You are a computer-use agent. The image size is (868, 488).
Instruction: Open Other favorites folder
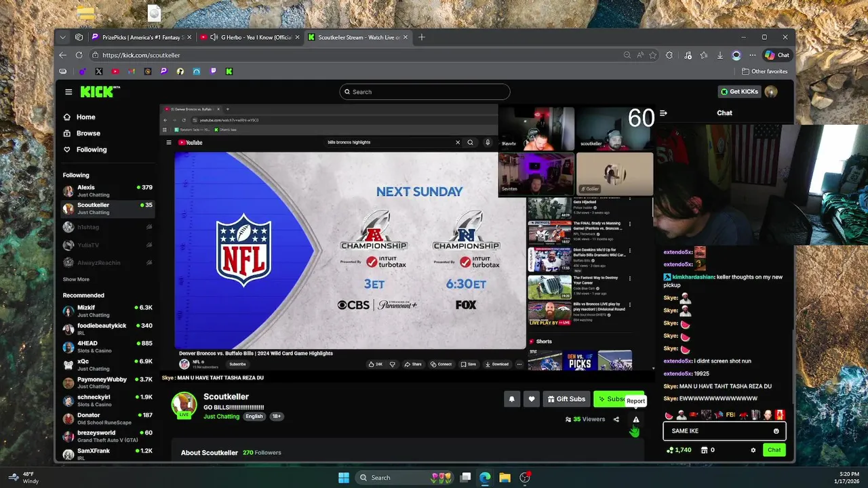765,71
